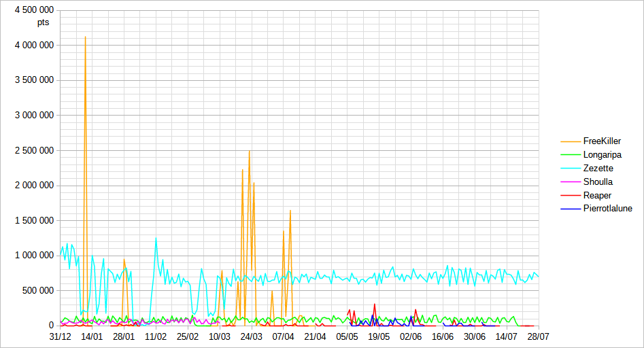Screen dimensions: 644x348
Task: Click the FreeKiller peak above 4 000 000
Action: click(x=85, y=38)
